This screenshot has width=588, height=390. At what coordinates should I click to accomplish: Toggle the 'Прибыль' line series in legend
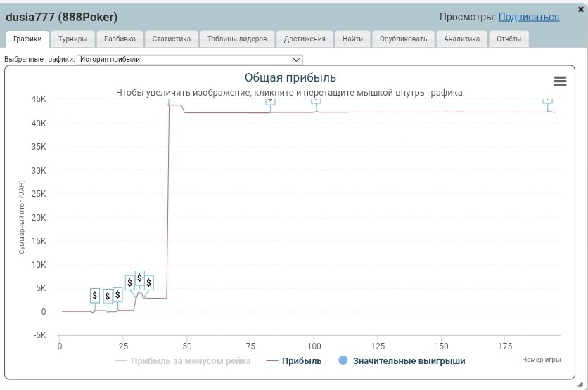pyautogui.click(x=294, y=361)
